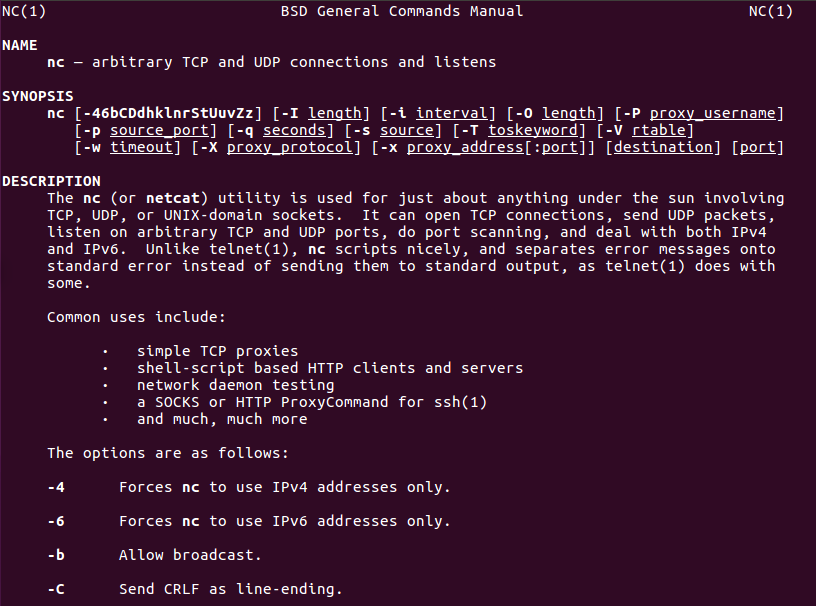
Task: Click the bold -b broadcast option
Action: pyautogui.click(x=56, y=555)
